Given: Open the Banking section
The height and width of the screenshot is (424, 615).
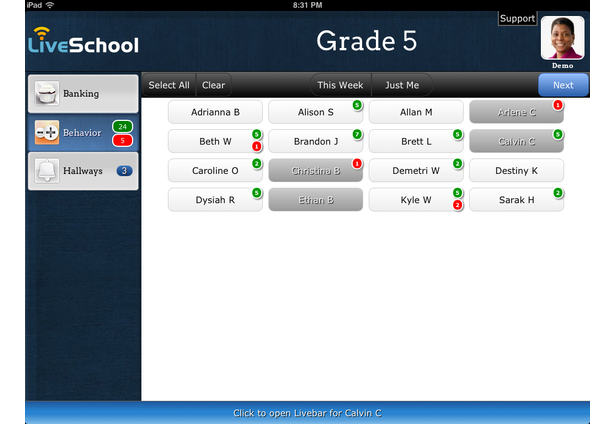Looking at the screenshot, I should coord(83,94).
